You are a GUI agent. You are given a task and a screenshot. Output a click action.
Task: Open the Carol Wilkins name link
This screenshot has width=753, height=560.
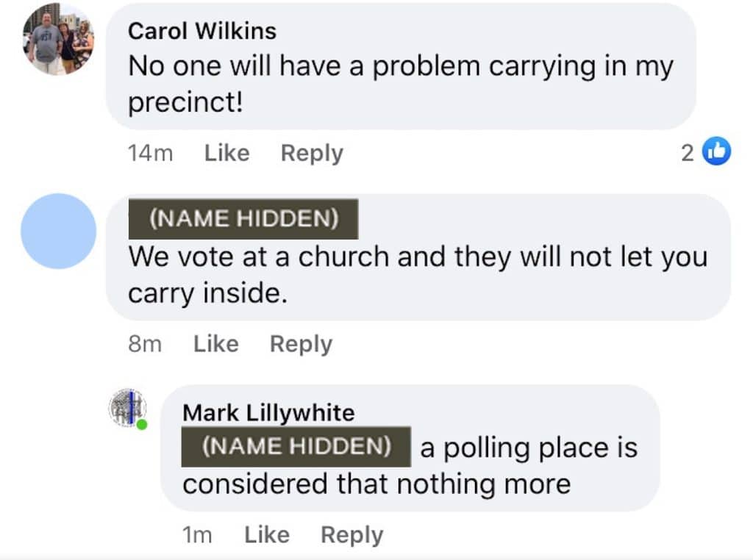(202, 31)
